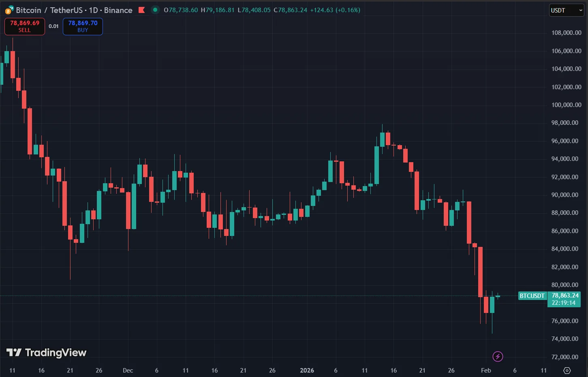Select Binance in the chart header

click(x=118, y=10)
